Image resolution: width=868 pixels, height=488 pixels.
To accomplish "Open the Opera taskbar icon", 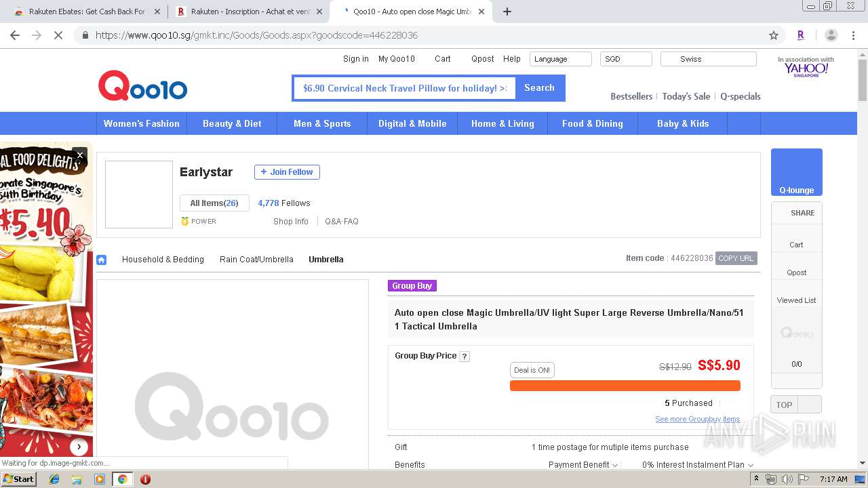I will 145,479.
